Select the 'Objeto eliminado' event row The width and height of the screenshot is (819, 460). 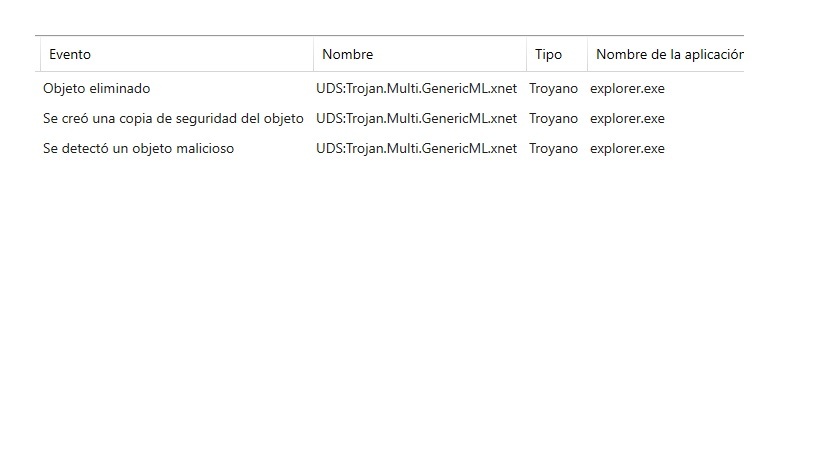[x=97, y=89]
